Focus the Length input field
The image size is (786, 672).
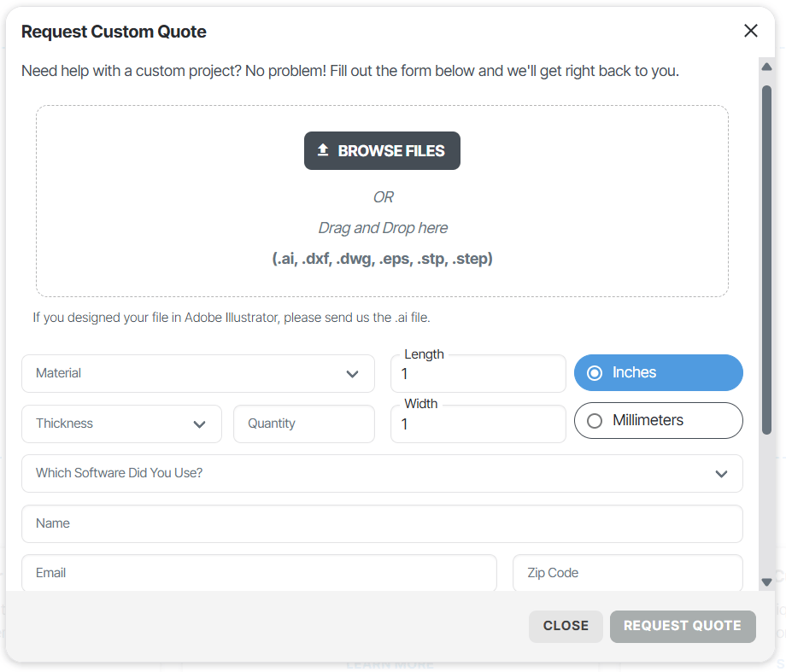click(x=478, y=375)
